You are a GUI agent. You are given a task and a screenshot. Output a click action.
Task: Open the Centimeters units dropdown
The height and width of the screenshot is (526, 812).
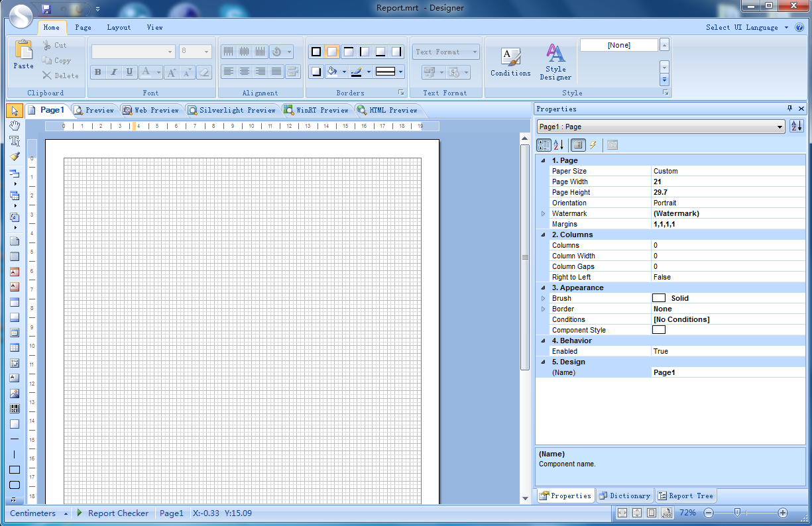coord(38,513)
